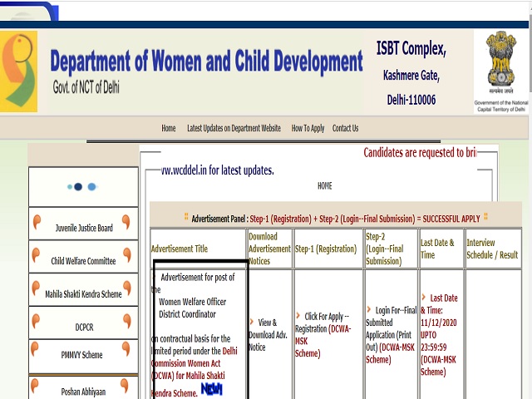The width and height of the screenshot is (532, 399).
Task: Click orange arrow before View & Download
Action: pos(252,322)
